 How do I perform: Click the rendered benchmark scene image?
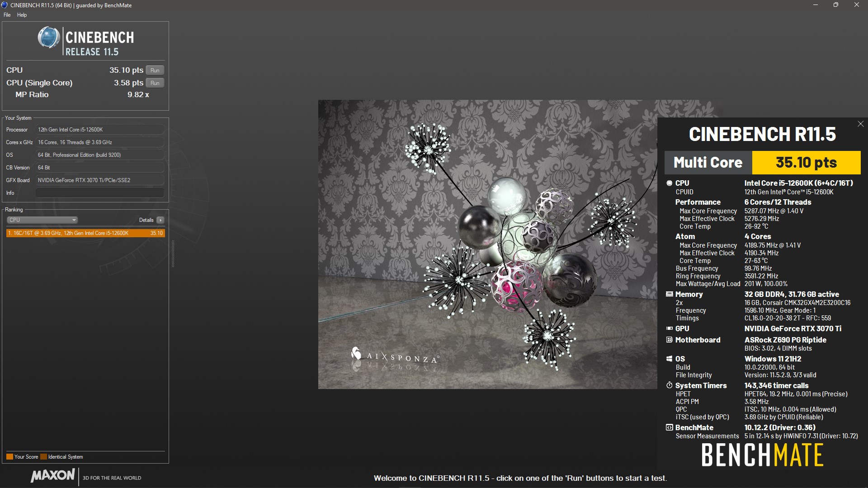[487, 244]
